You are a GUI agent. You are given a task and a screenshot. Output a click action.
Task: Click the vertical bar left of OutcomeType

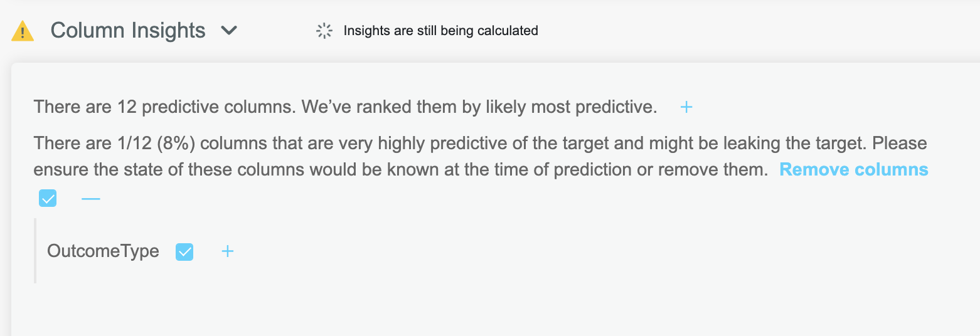35,251
